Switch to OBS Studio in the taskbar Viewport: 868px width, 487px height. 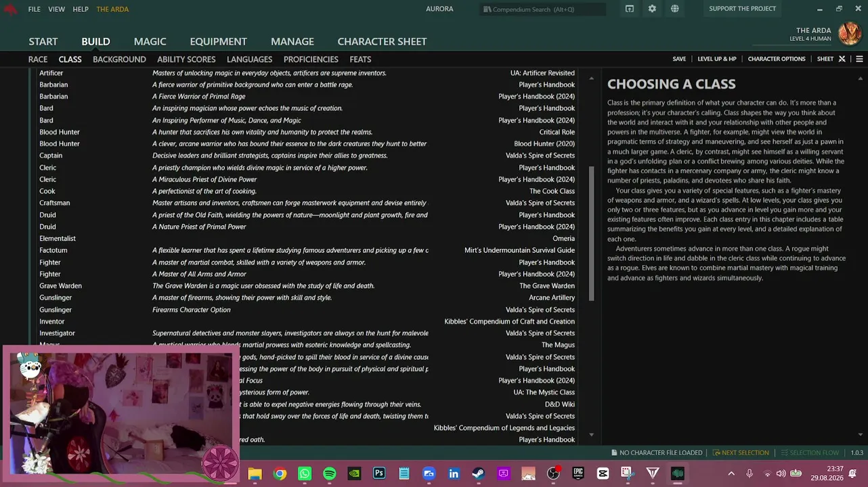(x=553, y=473)
